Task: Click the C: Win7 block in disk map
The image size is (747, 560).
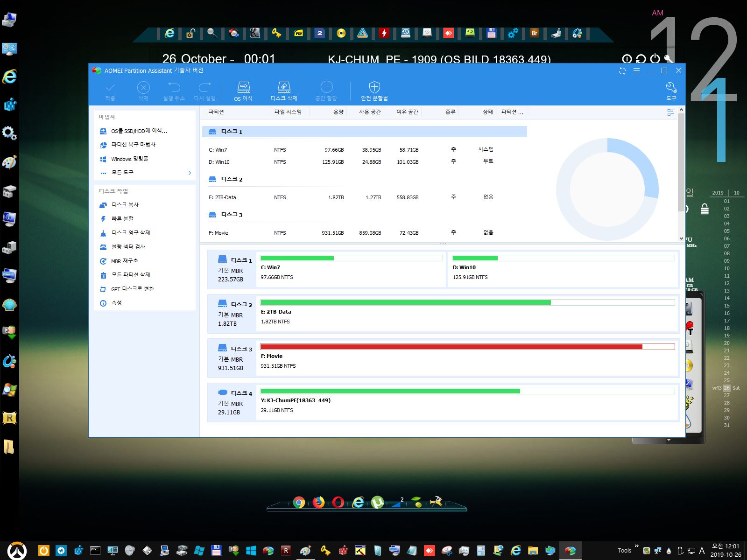Action: point(352,269)
